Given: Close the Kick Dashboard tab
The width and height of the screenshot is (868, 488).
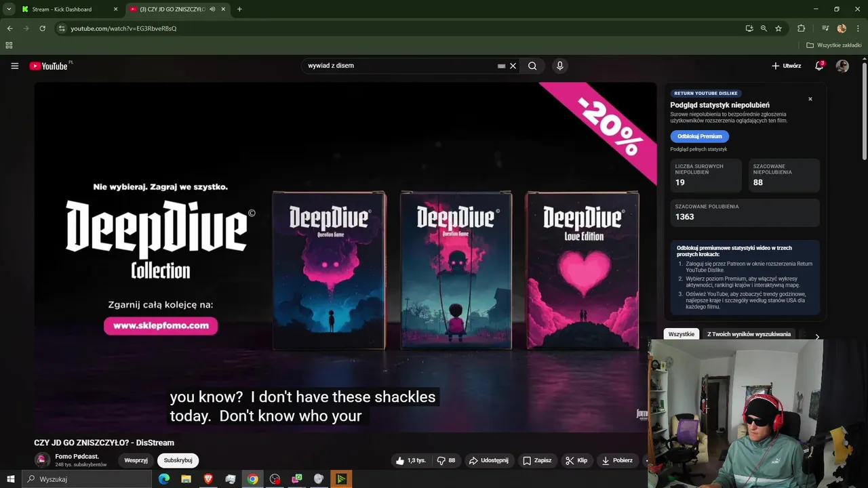Looking at the screenshot, I should (x=115, y=9).
